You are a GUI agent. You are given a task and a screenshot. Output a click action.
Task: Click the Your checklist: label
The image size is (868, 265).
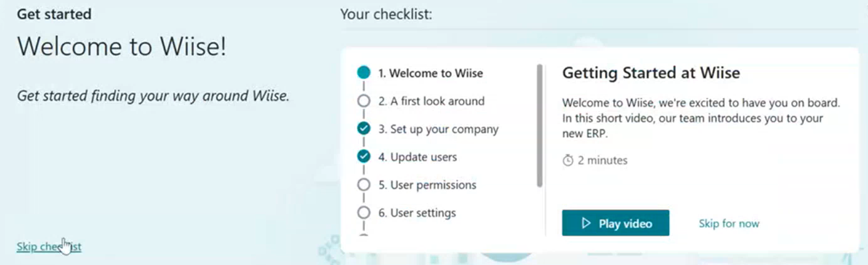pos(386,14)
